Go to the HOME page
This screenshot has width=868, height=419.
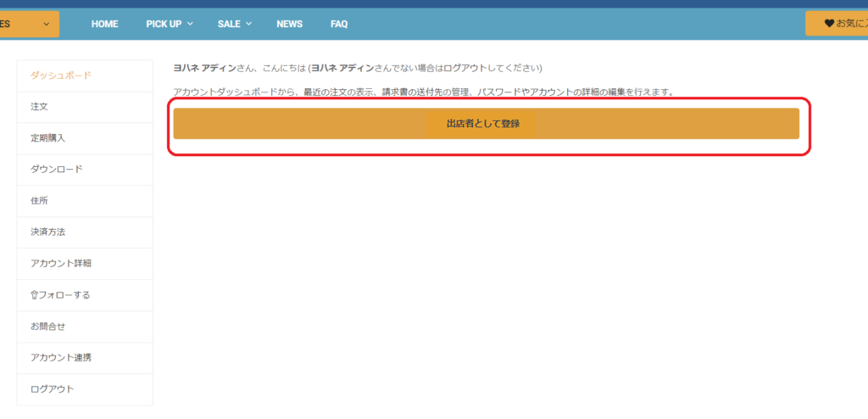[x=104, y=24]
